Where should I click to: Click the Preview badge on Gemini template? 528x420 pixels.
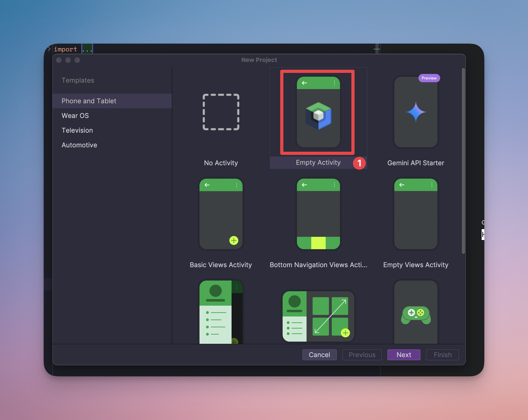429,78
